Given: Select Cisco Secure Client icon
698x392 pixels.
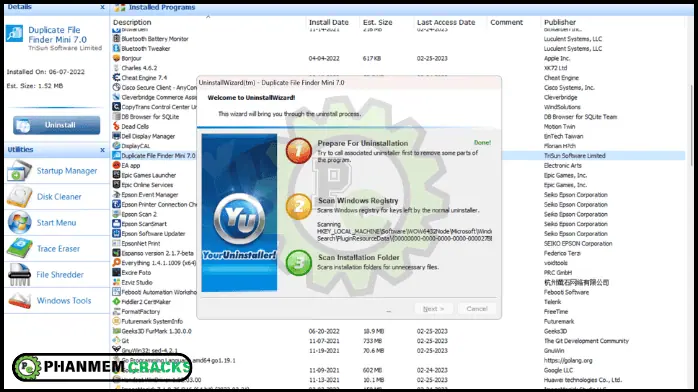Looking at the screenshot, I should pyautogui.click(x=116, y=88).
